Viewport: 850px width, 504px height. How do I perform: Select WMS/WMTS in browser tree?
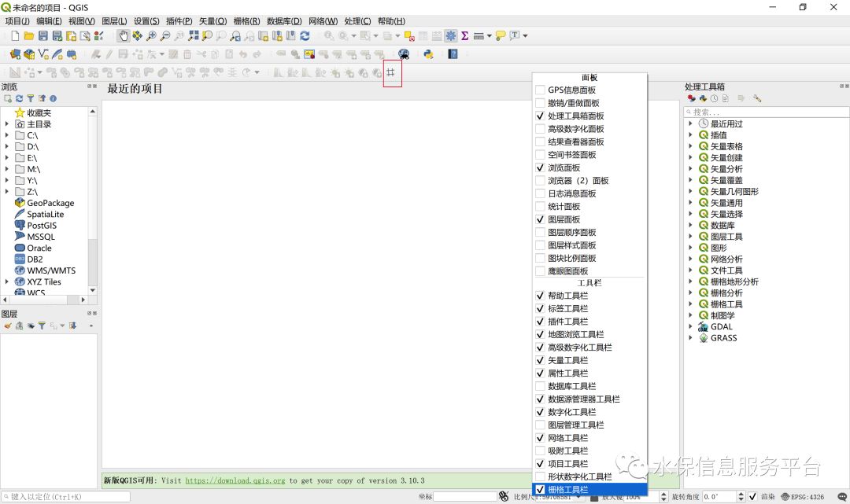(x=51, y=270)
